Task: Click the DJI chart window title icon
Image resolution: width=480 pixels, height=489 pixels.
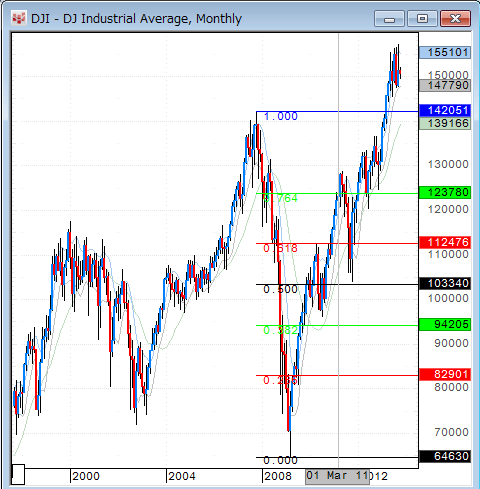Action: point(19,18)
